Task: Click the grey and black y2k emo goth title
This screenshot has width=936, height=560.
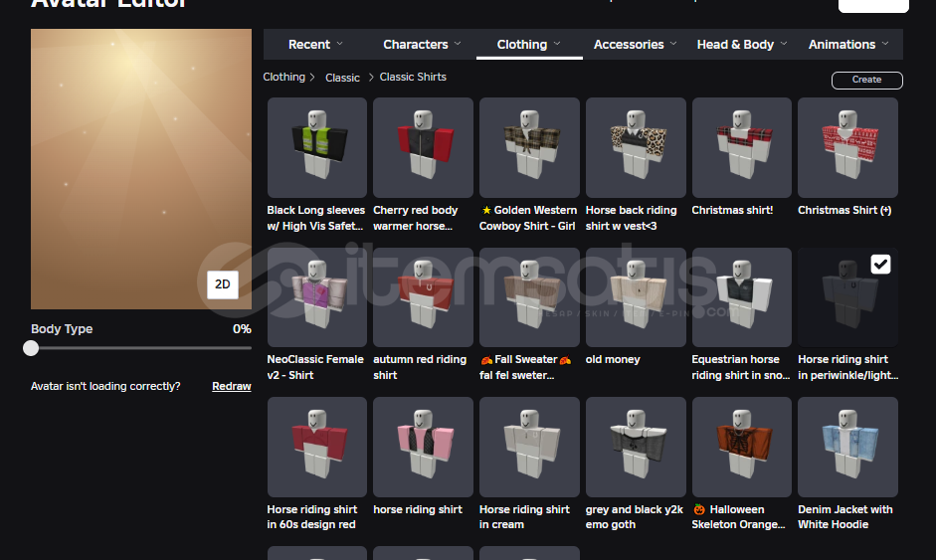Action: (635, 517)
